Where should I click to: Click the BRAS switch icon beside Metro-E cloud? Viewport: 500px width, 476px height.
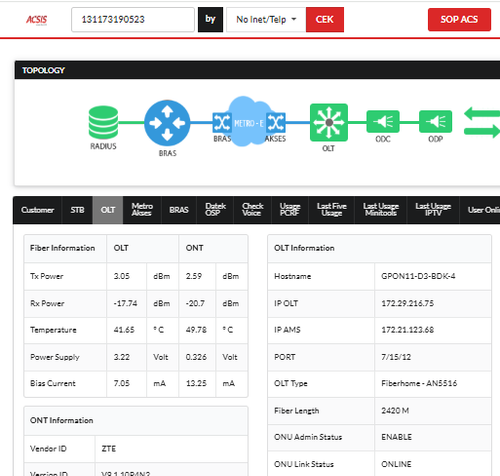[222, 123]
